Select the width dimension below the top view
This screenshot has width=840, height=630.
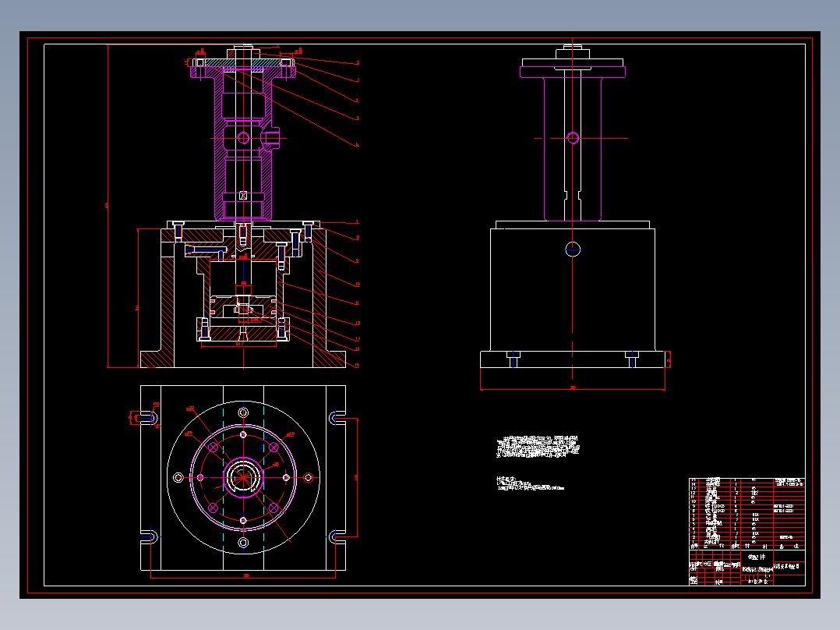click(243, 576)
